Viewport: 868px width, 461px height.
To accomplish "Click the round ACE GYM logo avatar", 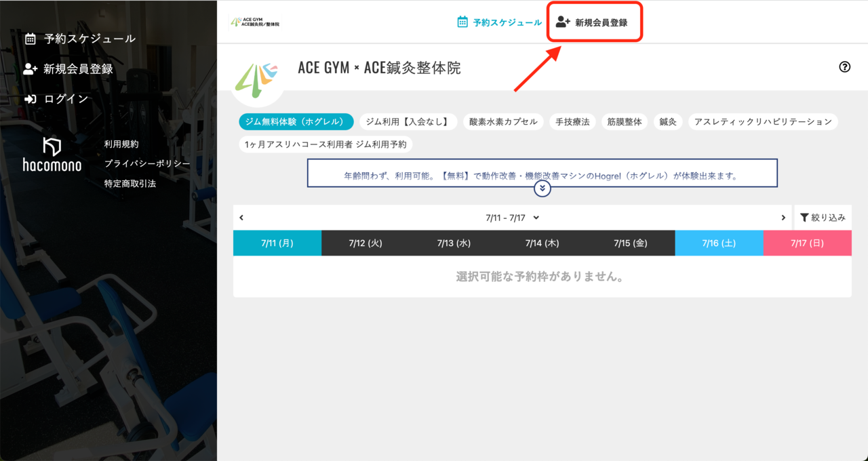I will coord(257,79).
